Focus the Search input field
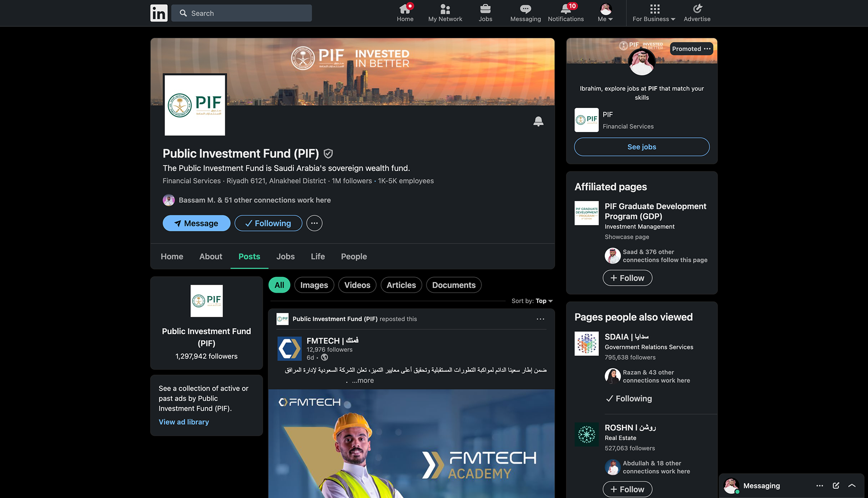The height and width of the screenshot is (498, 868). (x=242, y=13)
